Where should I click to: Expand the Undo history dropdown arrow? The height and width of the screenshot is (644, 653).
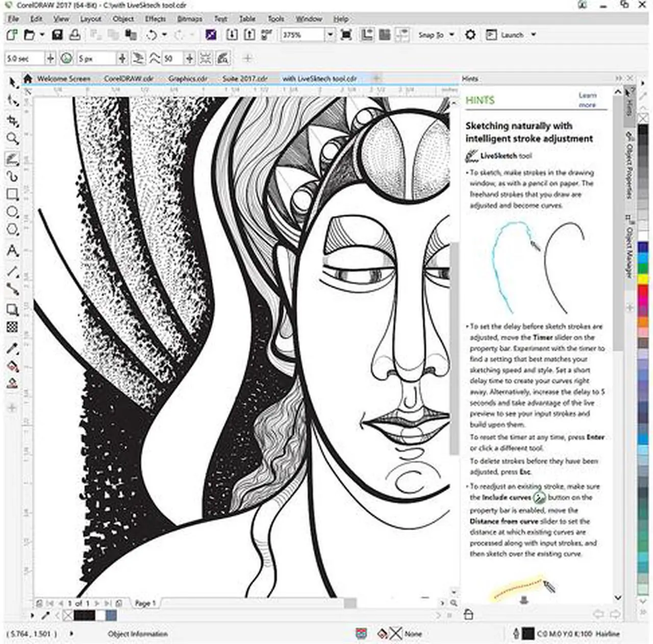coord(164,35)
